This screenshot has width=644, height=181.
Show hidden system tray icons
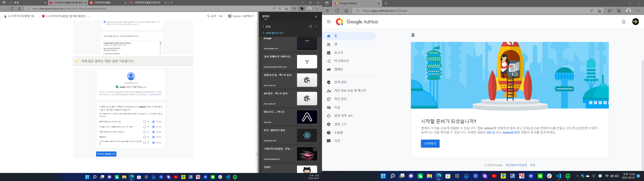click(x=577, y=176)
